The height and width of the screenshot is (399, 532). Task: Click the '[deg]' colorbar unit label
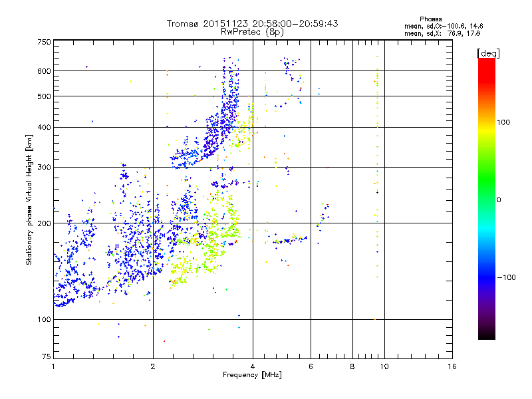488,53
